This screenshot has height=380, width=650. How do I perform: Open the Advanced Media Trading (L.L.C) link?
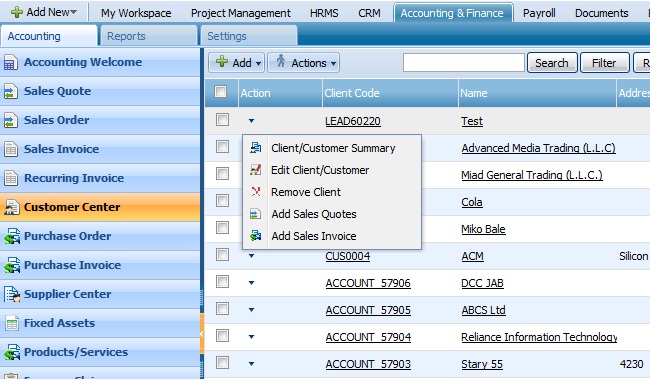(538, 148)
